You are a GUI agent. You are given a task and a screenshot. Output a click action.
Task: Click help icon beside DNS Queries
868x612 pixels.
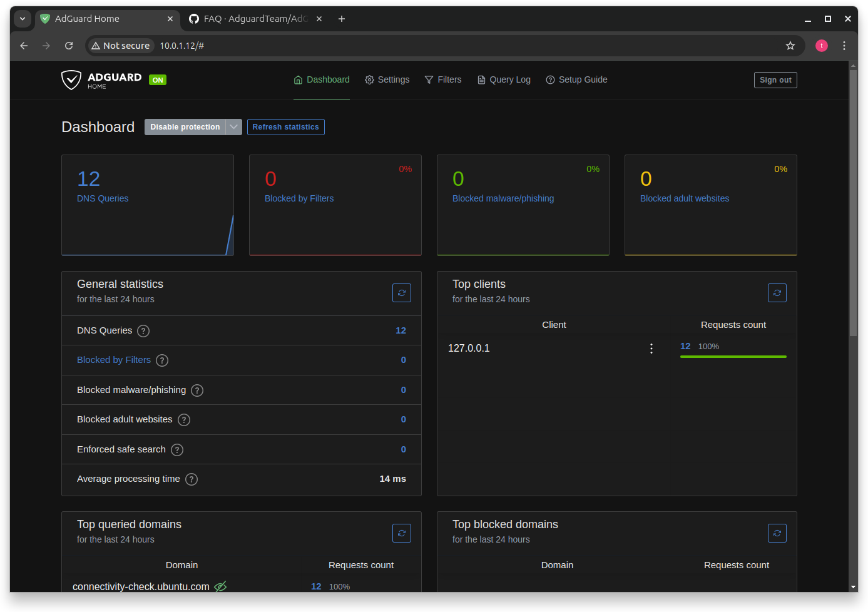point(143,331)
